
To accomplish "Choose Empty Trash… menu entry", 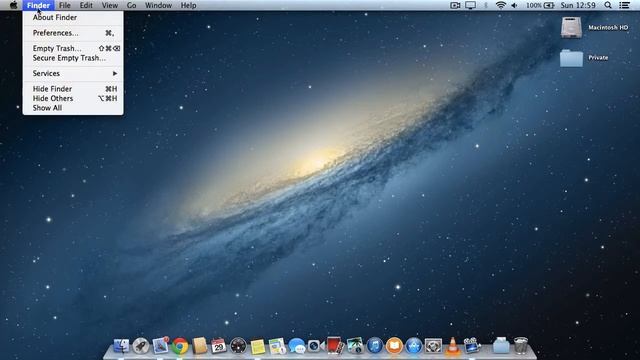I will [73, 48].
